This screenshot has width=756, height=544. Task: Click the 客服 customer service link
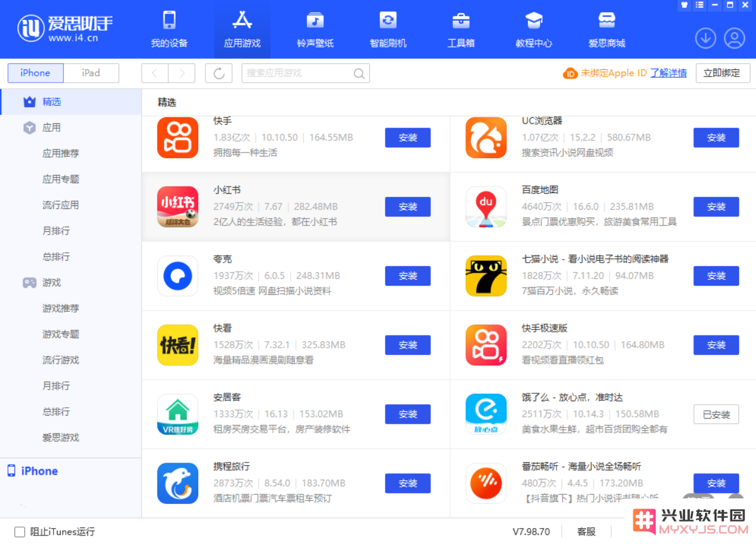pyautogui.click(x=586, y=532)
